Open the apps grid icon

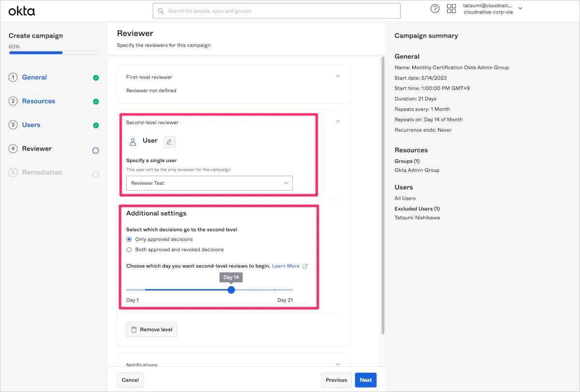(451, 9)
